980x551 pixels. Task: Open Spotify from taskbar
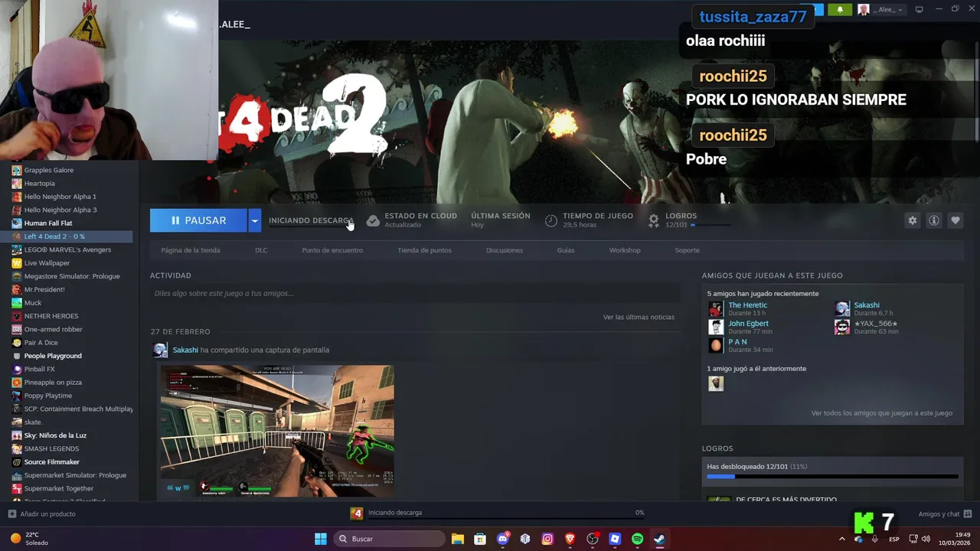(637, 539)
